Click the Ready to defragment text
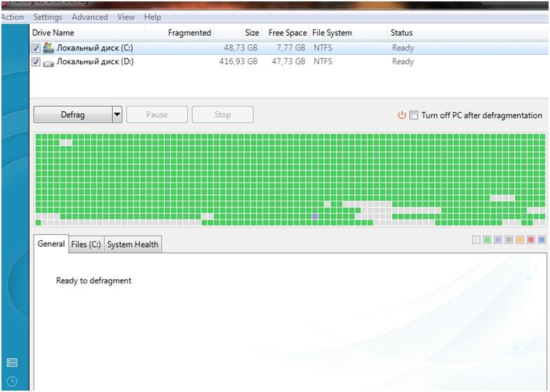The image size is (550, 392). click(x=94, y=281)
